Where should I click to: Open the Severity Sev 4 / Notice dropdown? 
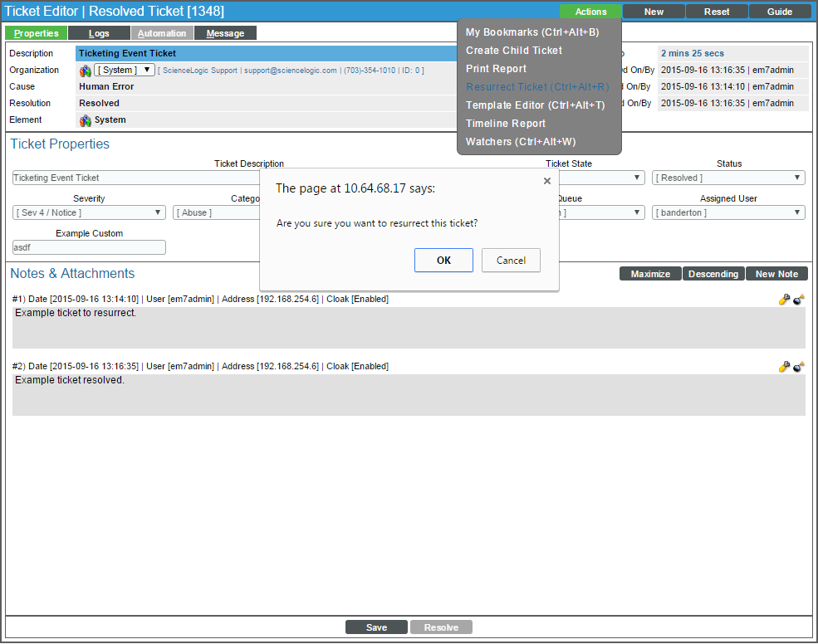point(89,212)
